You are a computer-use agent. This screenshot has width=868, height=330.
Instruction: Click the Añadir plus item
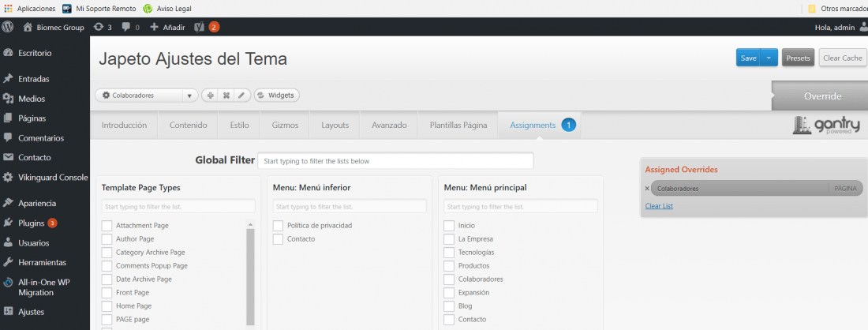point(168,27)
